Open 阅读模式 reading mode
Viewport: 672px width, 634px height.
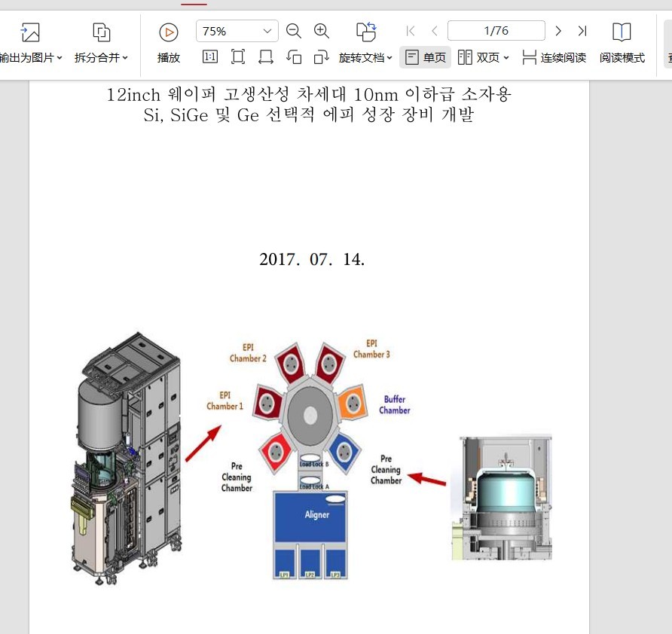coord(622,43)
